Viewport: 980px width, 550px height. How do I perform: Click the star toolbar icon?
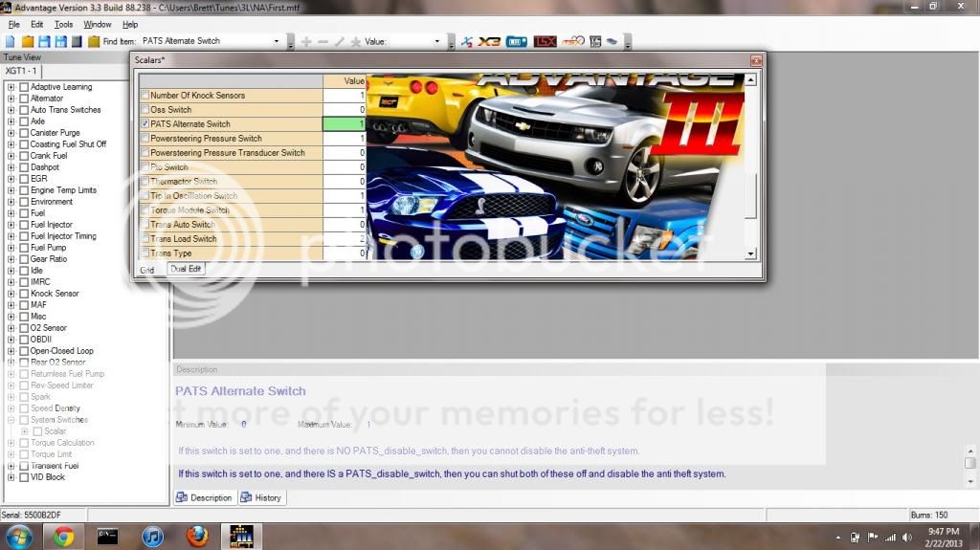356,42
